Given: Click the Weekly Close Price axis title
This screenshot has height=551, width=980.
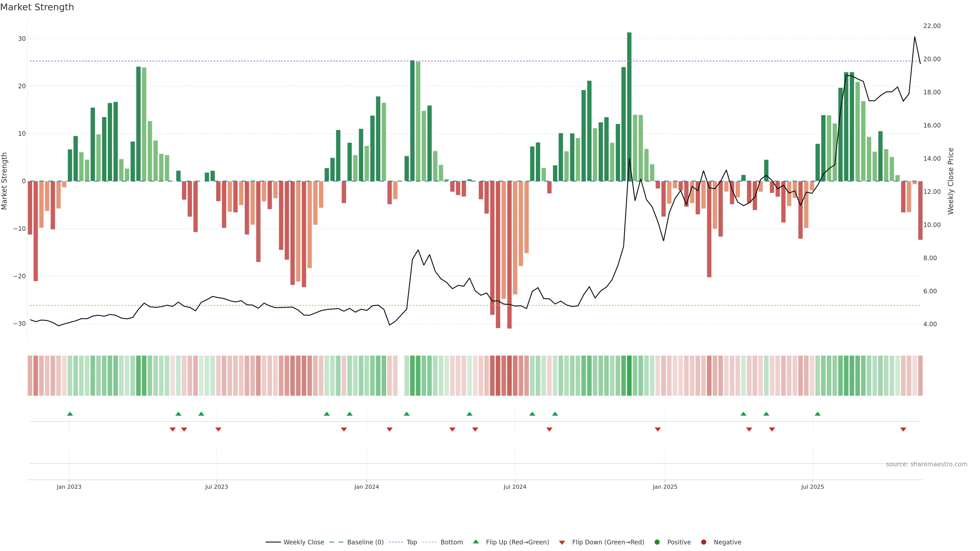Looking at the screenshot, I should click(x=951, y=181).
